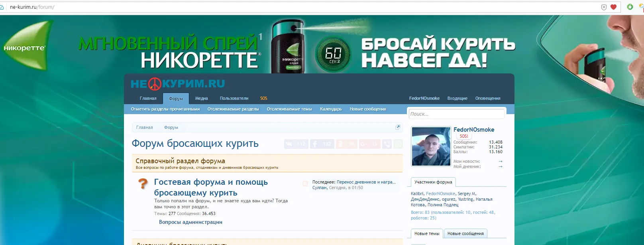
Task: Open latest post Перенос дневников и награ...
Action: [x=366, y=182]
